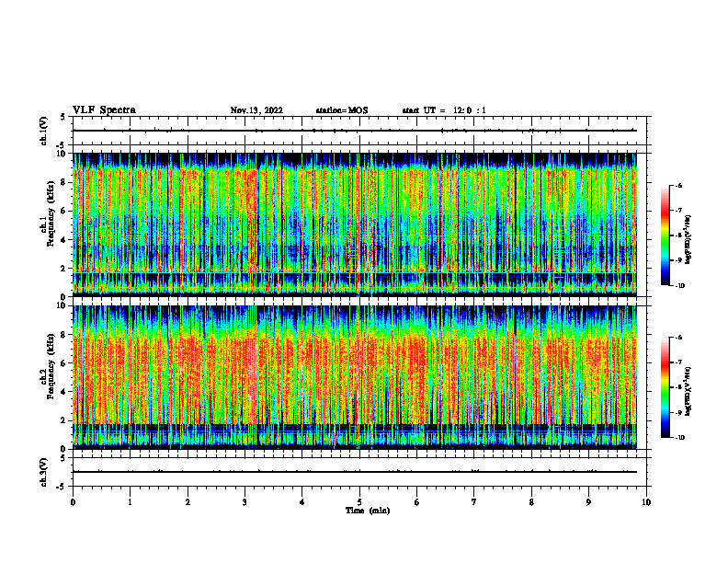Click time axis tick label "9"

click(x=588, y=502)
